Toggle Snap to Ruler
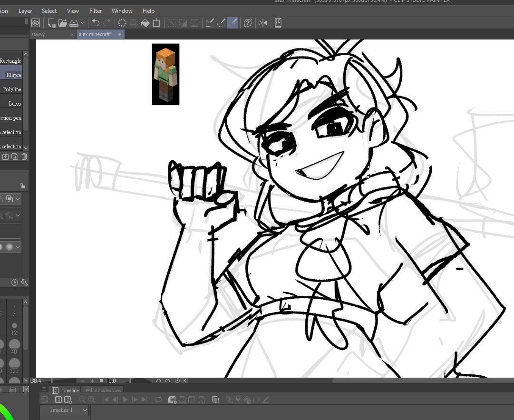The image size is (514, 420). 210,23
